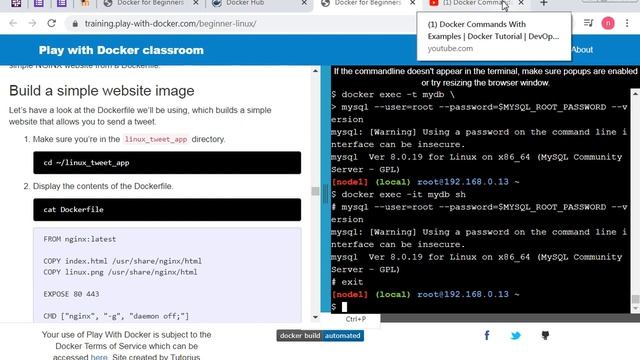
Task: Click the terminal prompt cursor
Action: point(344,307)
